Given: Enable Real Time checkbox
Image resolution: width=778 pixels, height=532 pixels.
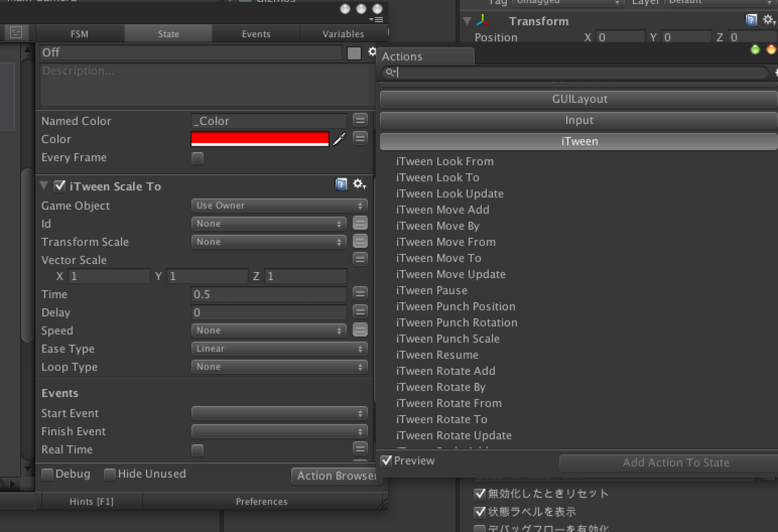Looking at the screenshot, I should coord(198,450).
